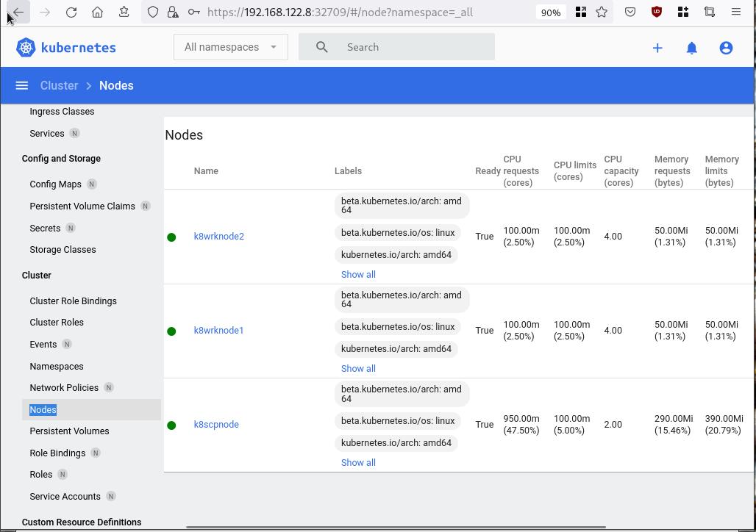Viewport: 756px width, 532px height.
Task: Open the user account icon
Action: coord(726,48)
